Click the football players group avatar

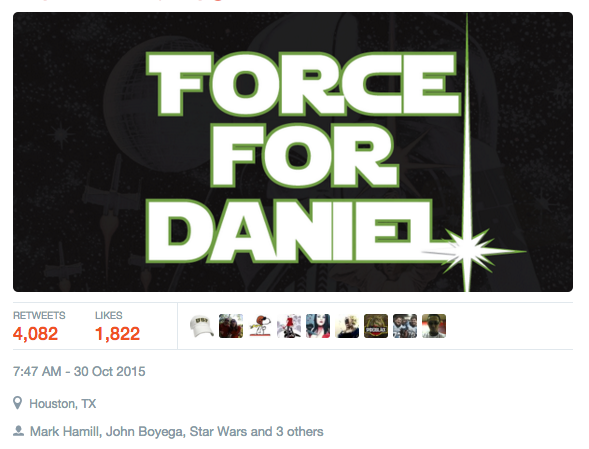click(405, 326)
